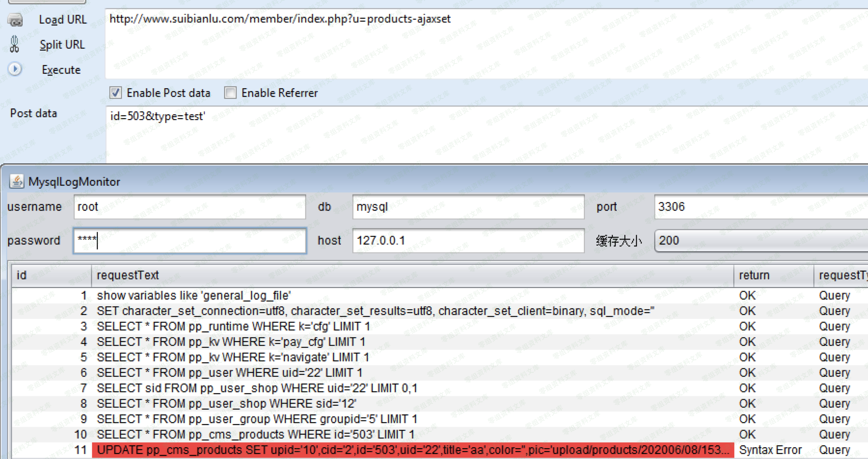Click the Execute play icon

tap(15, 69)
